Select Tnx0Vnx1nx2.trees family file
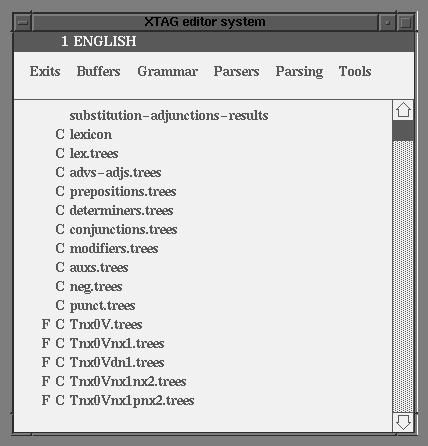The image size is (428, 446). click(x=128, y=381)
